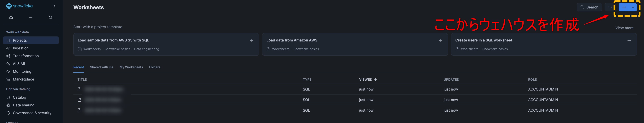Open Projects in the sidebar
This screenshot has width=644, height=123.
click(31, 40)
